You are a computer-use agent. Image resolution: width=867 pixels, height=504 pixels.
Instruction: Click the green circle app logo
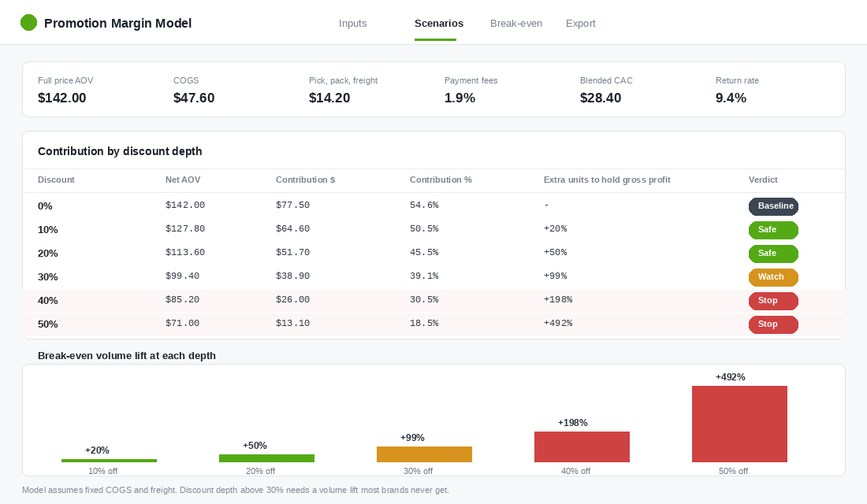28,23
